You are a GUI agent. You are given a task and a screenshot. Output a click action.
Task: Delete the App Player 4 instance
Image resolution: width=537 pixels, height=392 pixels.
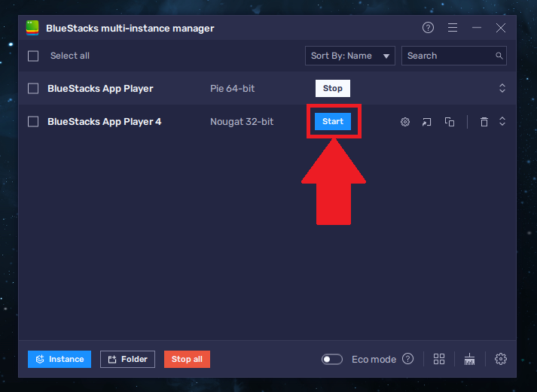(484, 122)
